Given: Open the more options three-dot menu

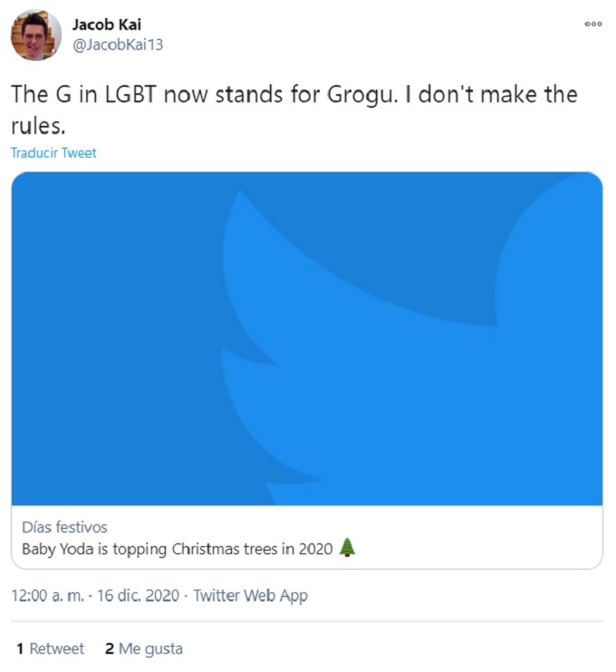Looking at the screenshot, I should click(x=592, y=24).
